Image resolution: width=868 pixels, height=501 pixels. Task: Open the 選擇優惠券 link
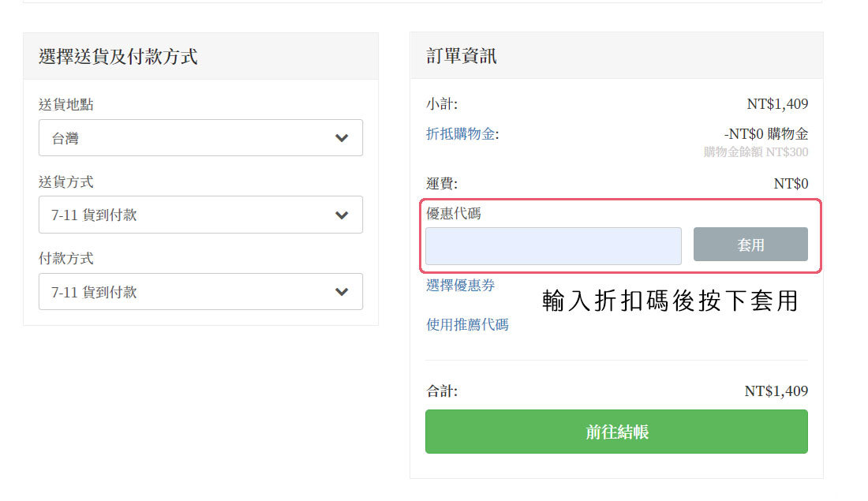tap(461, 286)
